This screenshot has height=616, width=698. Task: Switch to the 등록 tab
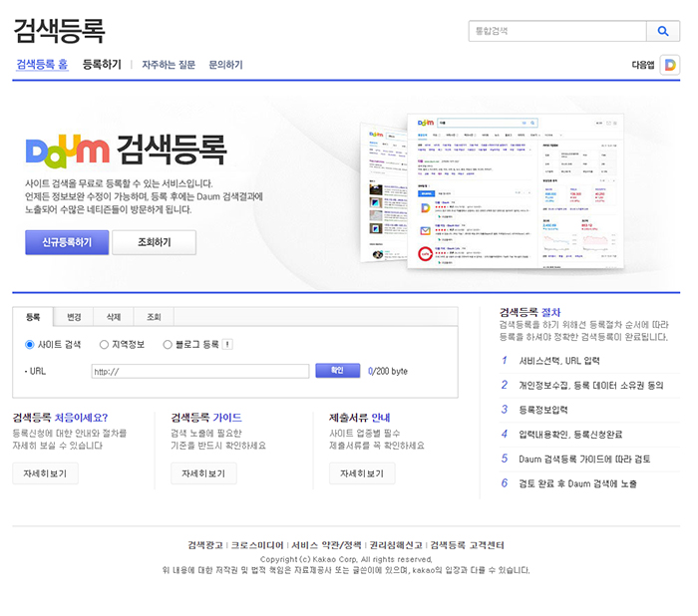click(x=33, y=317)
